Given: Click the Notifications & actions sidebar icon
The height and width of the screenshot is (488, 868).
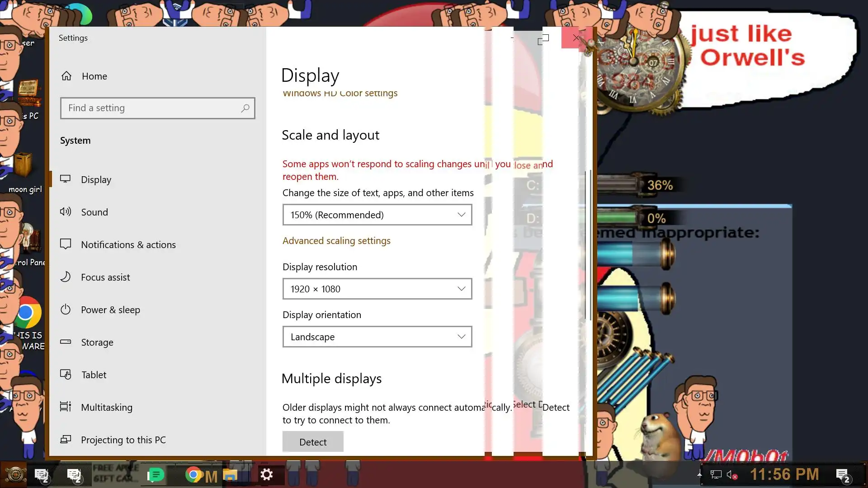Looking at the screenshot, I should 66,244.
